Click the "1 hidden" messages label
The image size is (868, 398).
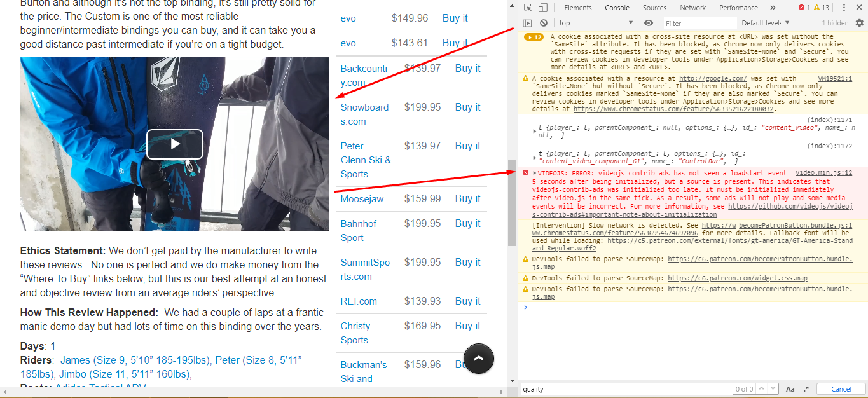[835, 23]
